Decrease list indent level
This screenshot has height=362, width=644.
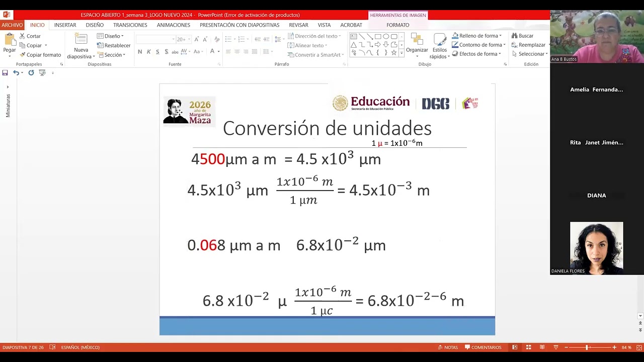tap(257, 39)
